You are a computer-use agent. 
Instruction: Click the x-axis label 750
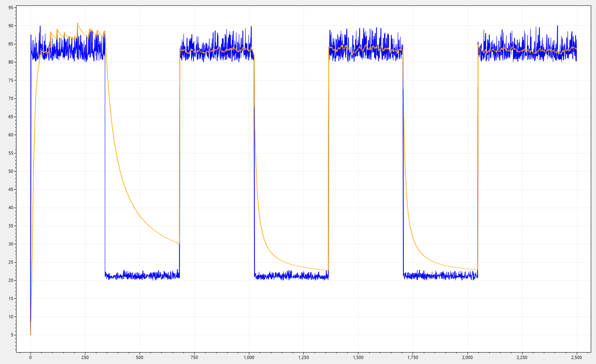click(194, 357)
